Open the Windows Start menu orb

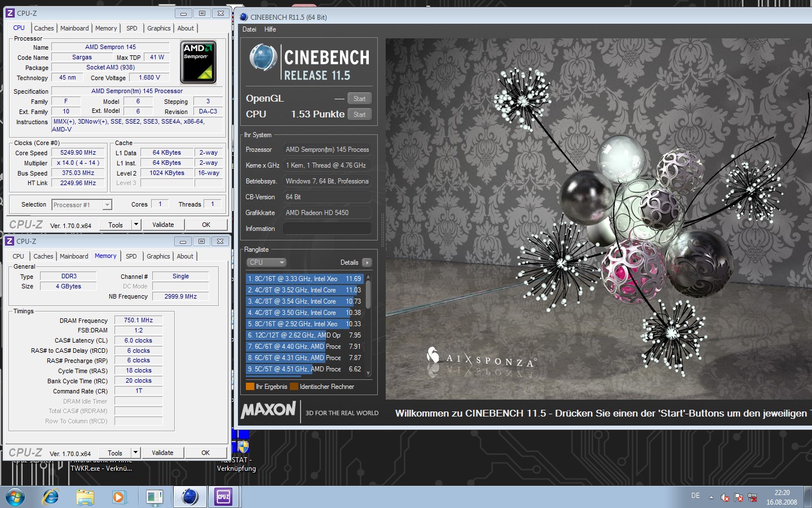pyautogui.click(x=15, y=497)
